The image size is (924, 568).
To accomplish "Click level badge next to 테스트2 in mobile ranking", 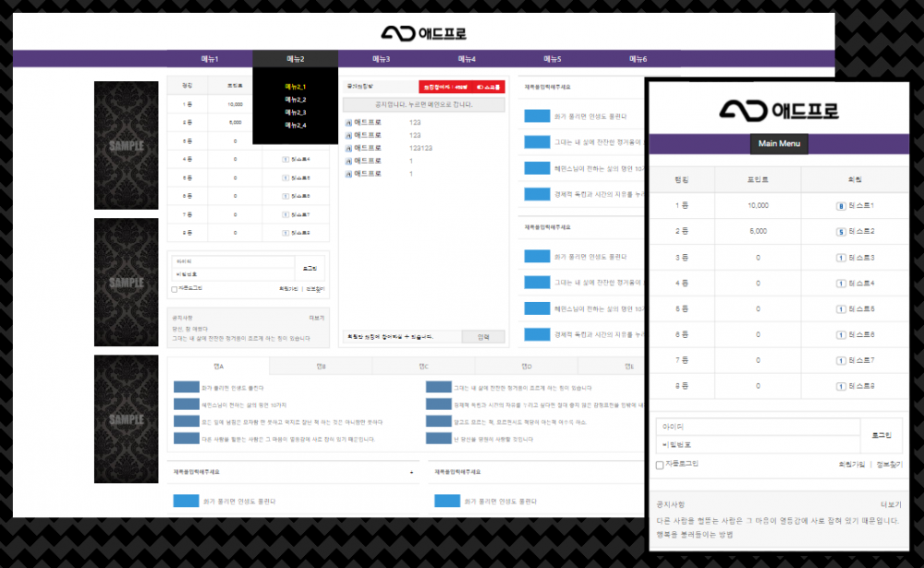I will point(841,232).
